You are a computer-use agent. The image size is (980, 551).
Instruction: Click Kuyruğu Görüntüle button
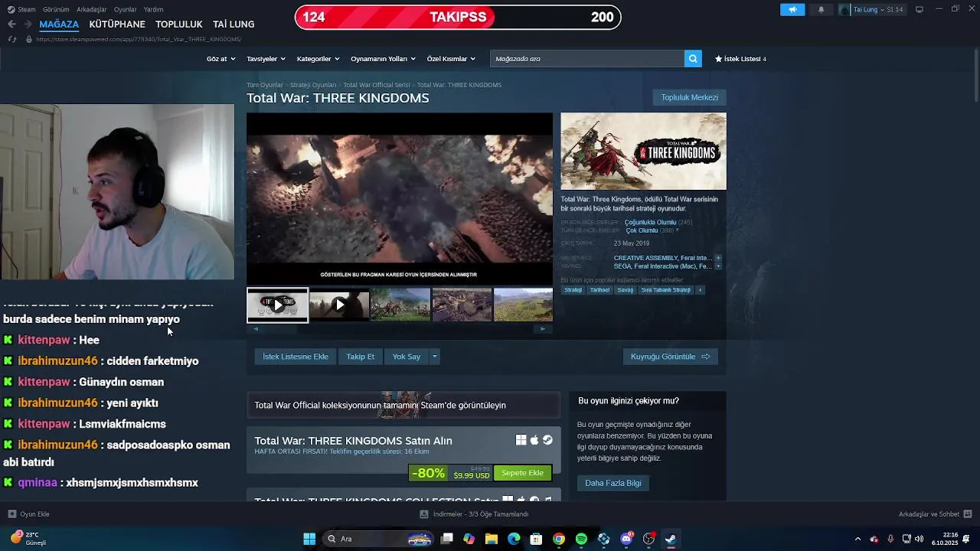(x=670, y=357)
